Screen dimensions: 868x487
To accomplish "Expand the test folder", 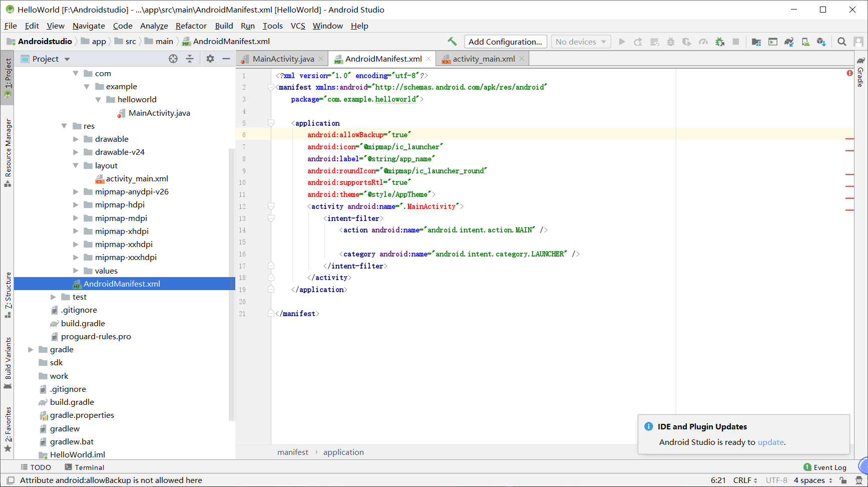I will pyautogui.click(x=53, y=297).
